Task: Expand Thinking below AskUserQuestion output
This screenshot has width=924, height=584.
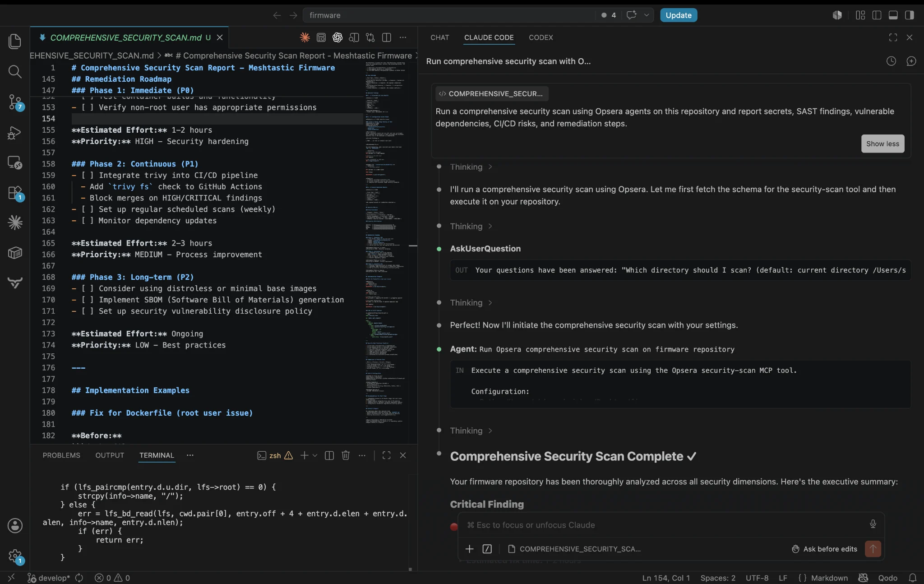Action: pyautogui.click(x=471, y=302)
